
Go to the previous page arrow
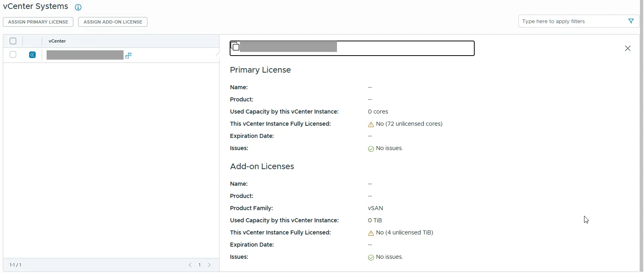click(190, 265)
